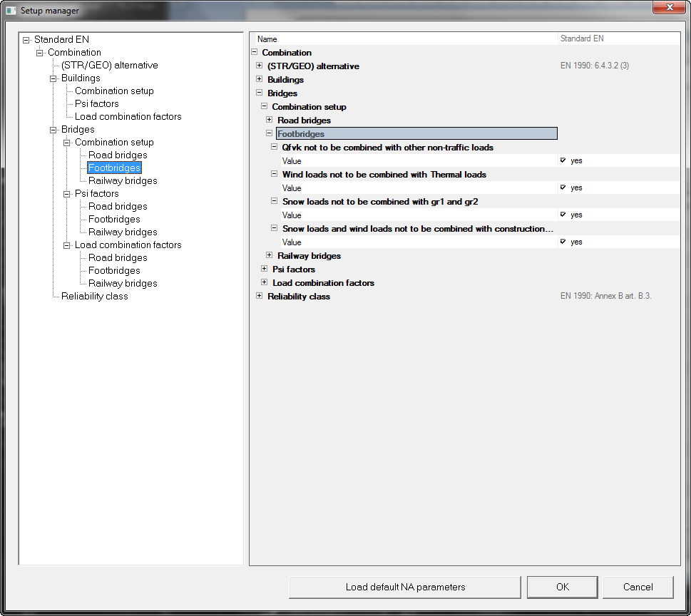Collapse Bridges Psi factors in left tree

pyautogui.click(x=67, y=194)
